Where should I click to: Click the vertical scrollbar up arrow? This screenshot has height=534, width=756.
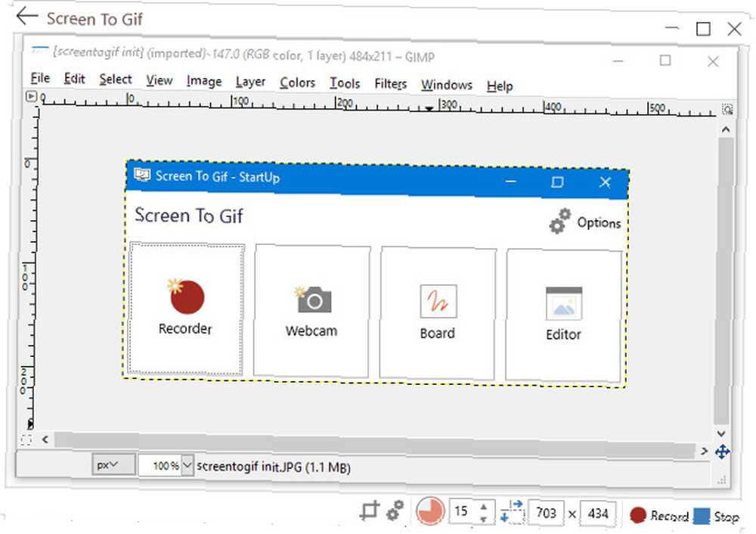[x=726, y=129]
